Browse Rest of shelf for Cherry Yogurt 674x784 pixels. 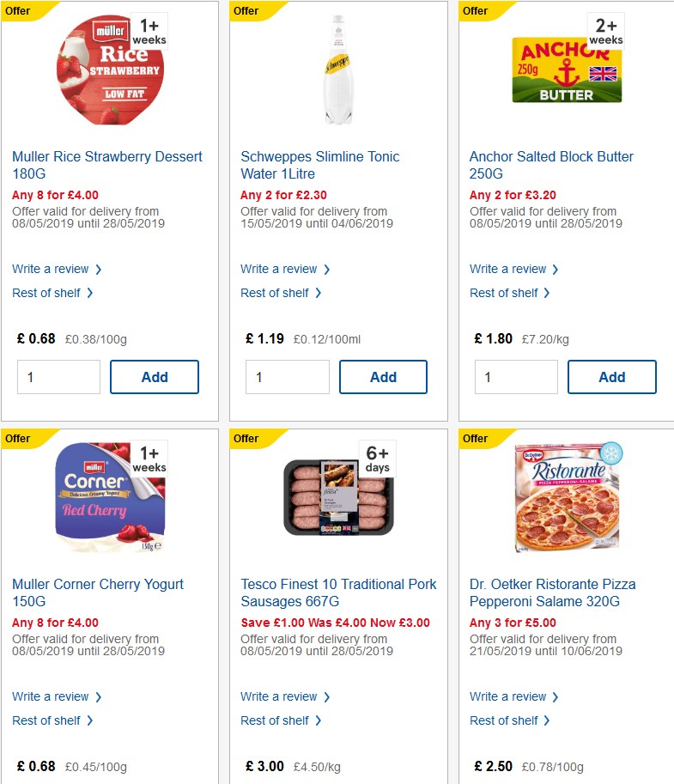(x=47, y=720)
